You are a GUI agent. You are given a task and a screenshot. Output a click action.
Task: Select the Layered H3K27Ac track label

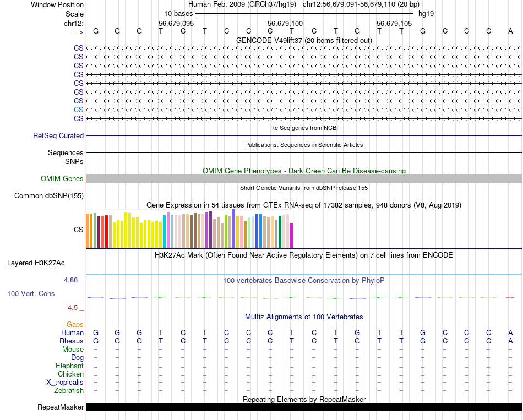(36, 263)
